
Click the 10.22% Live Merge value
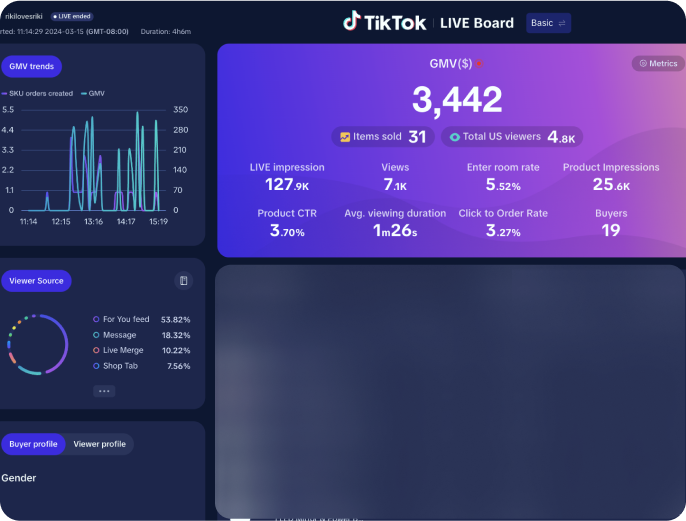pyautogui.click(x=176, y=351)
